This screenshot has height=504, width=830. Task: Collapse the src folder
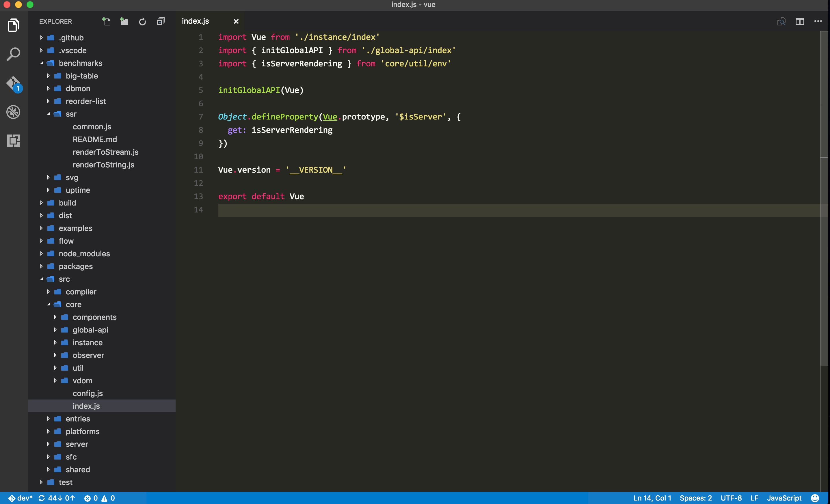point(101,279)
